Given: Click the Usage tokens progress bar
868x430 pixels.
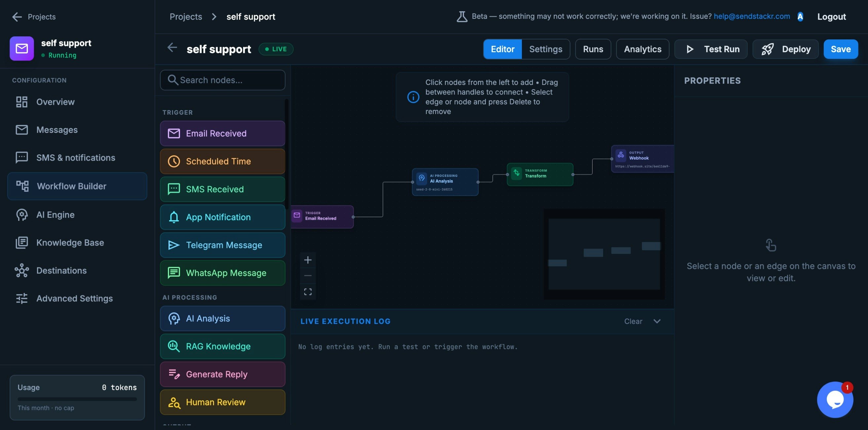Looking at the screenshot, I should [77, 398].
